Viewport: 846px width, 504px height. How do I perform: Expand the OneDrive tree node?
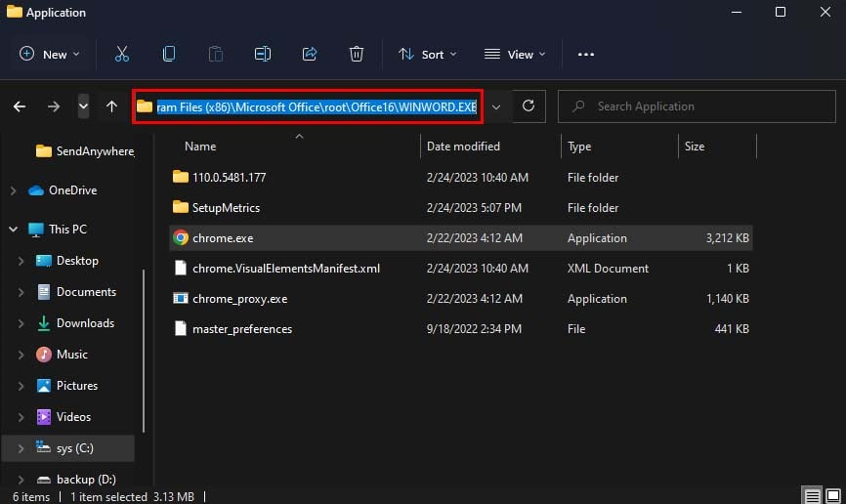(x=12, y=190)
